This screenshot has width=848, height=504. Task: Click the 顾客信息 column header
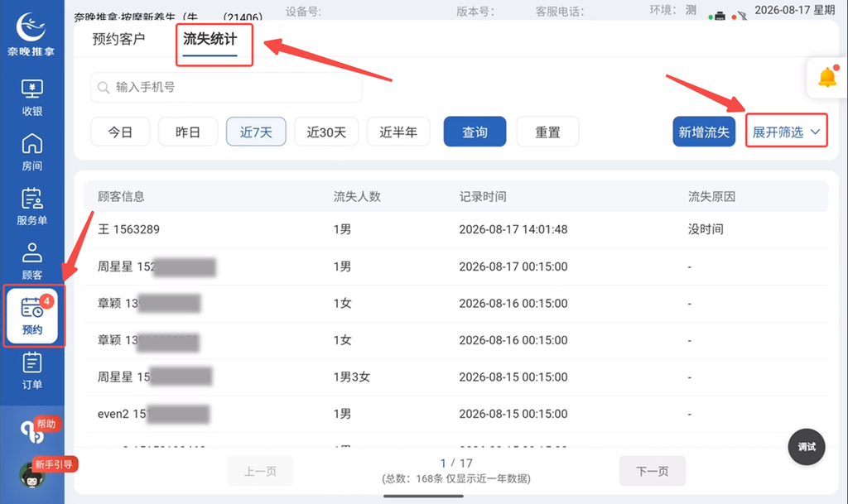coord(121,197)
